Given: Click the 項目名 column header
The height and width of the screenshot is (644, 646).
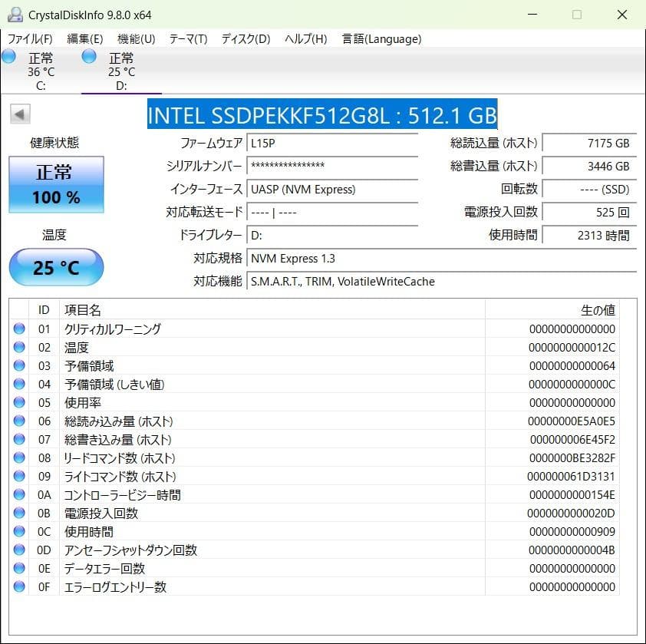Looking at the screenshot, I should (272, 309).
